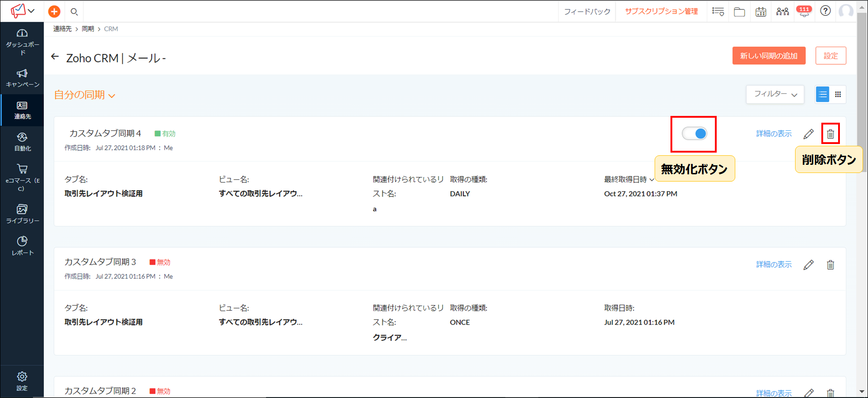Click the scrollbar down arrow
868x398 pixels.
pyautogui.click(x=862, y=392)
